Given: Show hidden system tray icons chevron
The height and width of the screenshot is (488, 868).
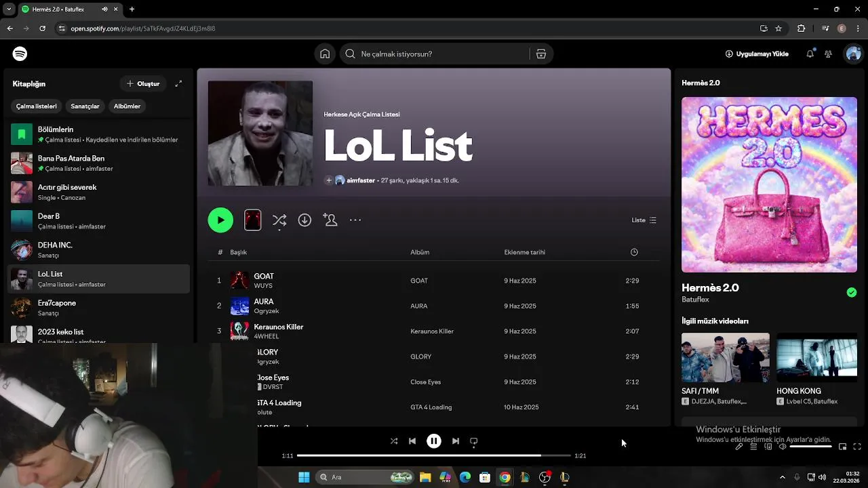Looking at the screenshot, I should click(x=782, y=477).
